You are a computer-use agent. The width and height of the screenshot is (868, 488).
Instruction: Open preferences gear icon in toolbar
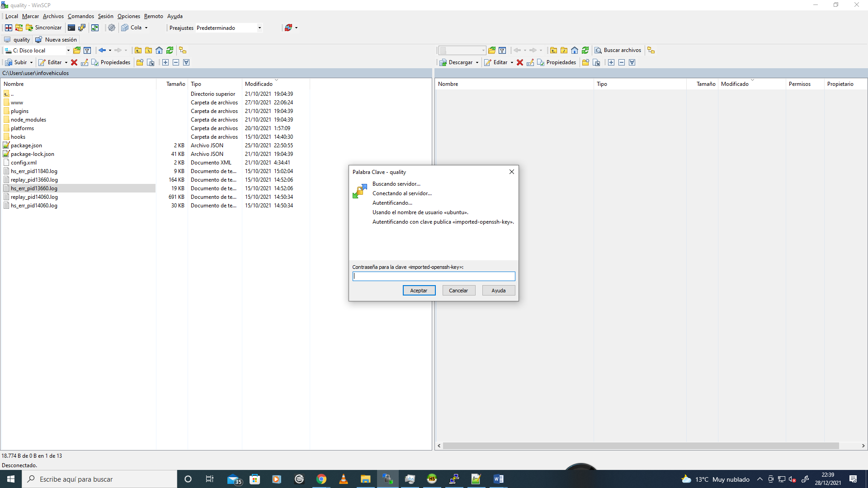point(111,28)
